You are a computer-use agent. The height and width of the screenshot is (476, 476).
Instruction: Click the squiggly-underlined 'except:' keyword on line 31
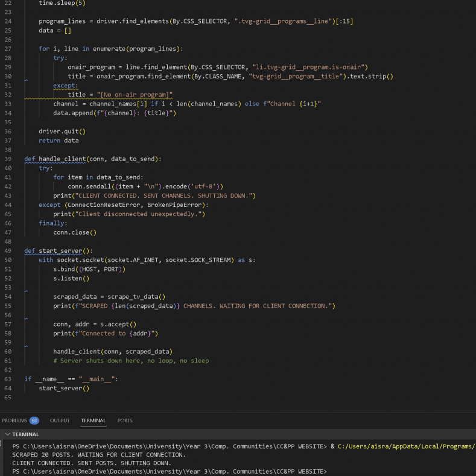click(x=66, y=86)
